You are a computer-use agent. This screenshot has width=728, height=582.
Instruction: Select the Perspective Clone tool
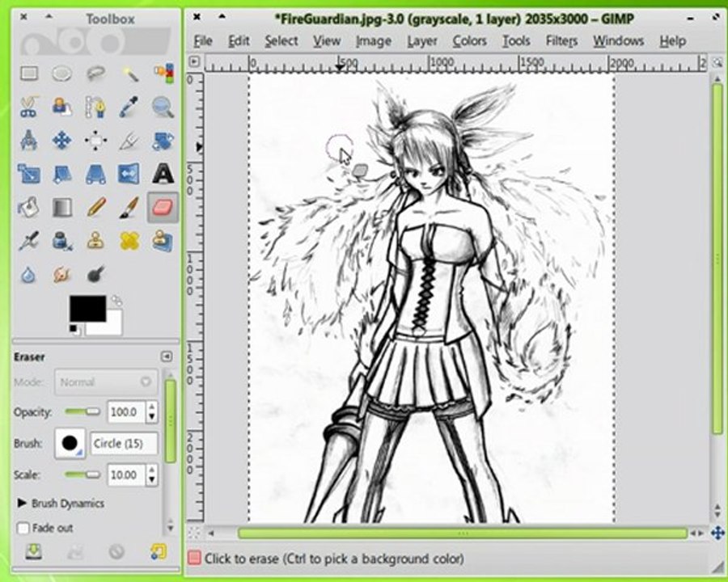tap(163, 242)
